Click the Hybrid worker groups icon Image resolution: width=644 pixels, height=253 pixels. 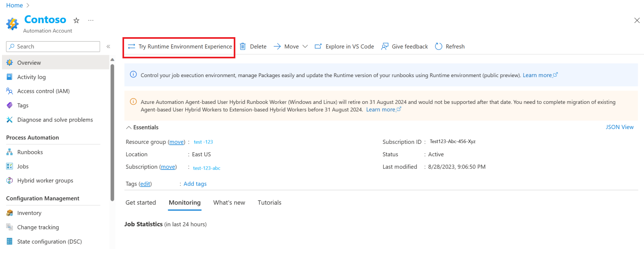tap(10, 181)
